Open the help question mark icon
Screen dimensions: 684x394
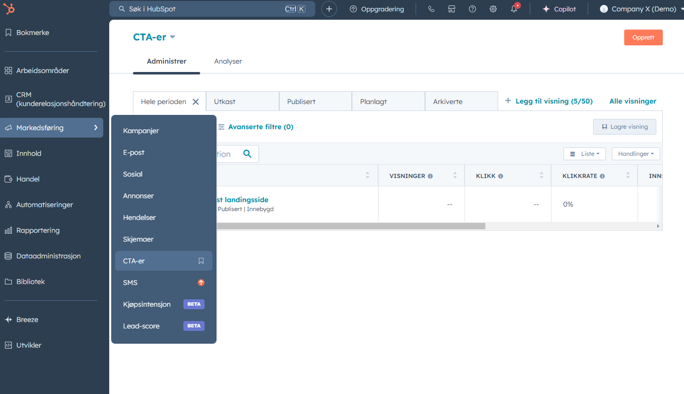[472, 9]
